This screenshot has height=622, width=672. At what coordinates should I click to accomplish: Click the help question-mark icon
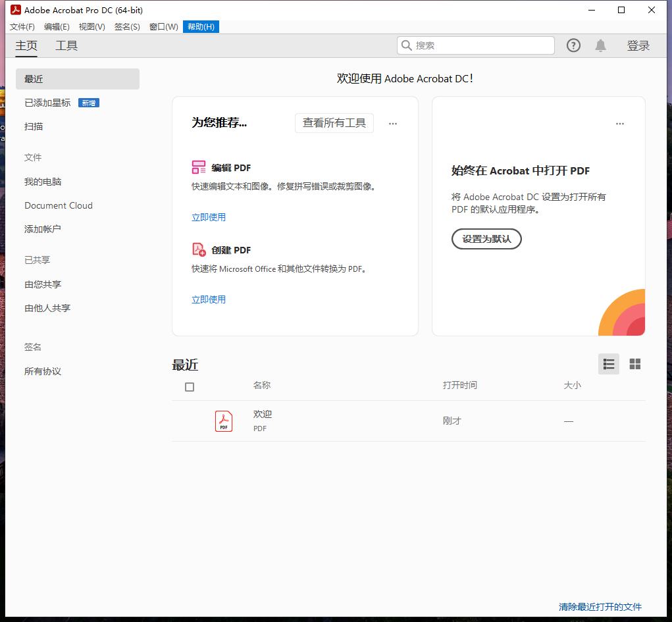click(x=573, y=45)
